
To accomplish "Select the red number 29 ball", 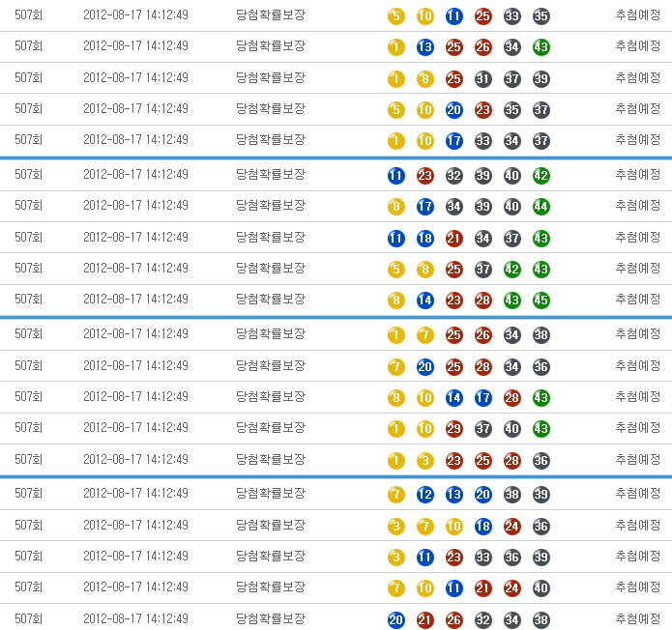I will pos(454,428).
